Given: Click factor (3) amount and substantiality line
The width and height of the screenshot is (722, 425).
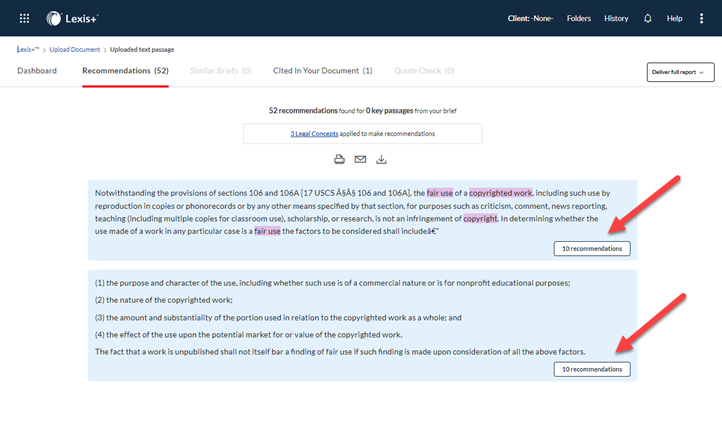Looking at the screenshot, I should (x=278, y=317).
